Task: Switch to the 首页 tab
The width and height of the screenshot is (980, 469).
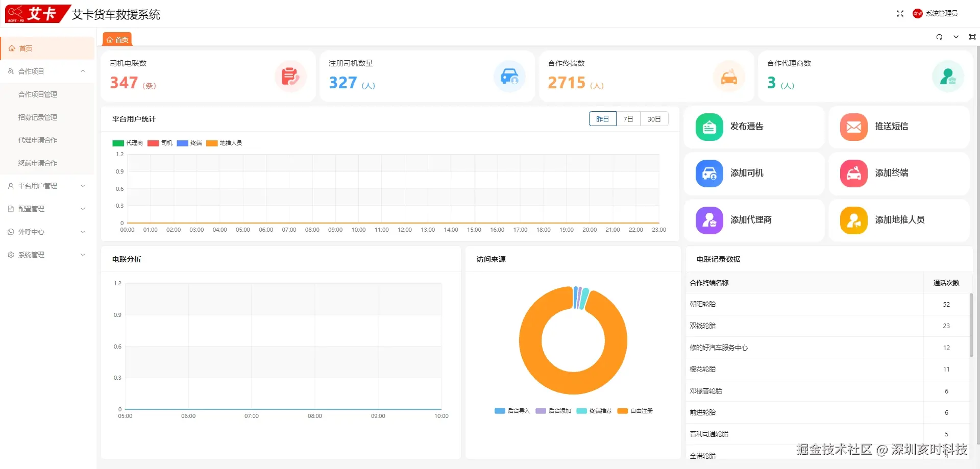Action: click(117, 39)
